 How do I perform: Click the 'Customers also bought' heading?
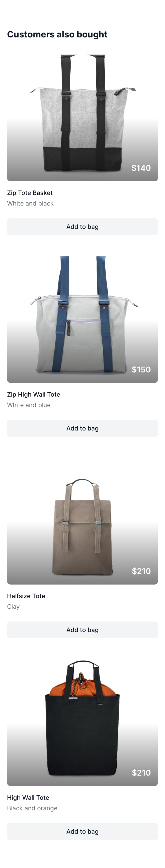57,34
